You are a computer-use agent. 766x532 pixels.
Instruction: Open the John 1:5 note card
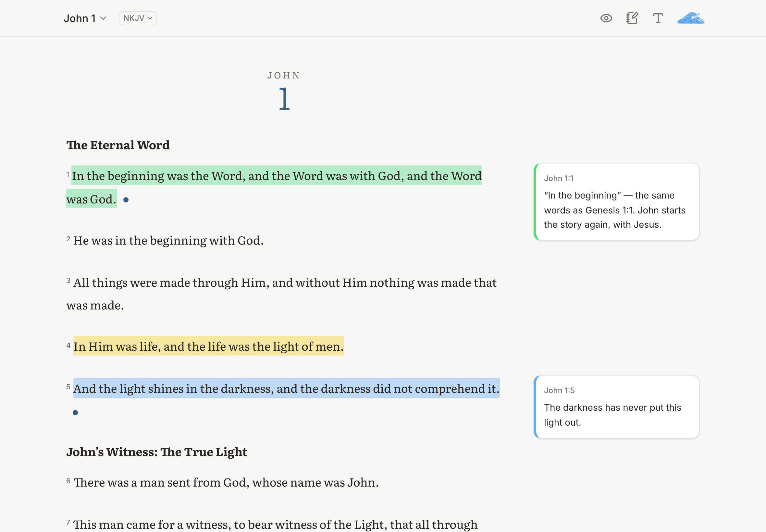click(616, 407)
